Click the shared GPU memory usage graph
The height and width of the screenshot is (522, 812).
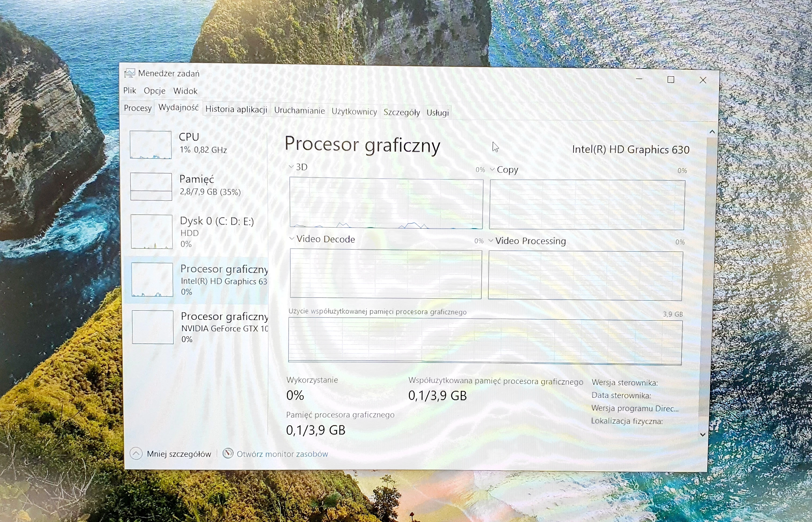click(x=485, y=342)
